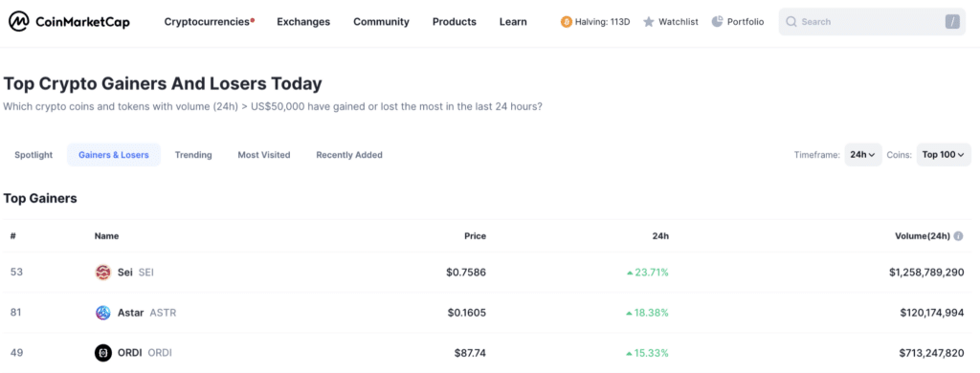Click the ORDI coin logo

[103, 353]
